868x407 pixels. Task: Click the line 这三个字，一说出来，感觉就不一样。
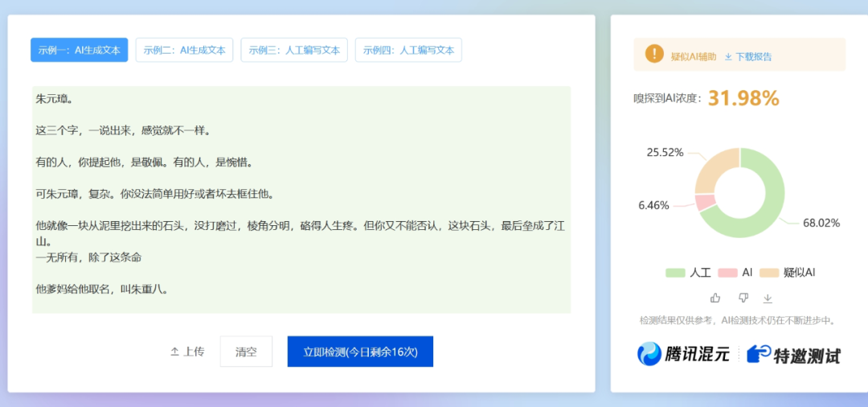click(x=123, y=131)
